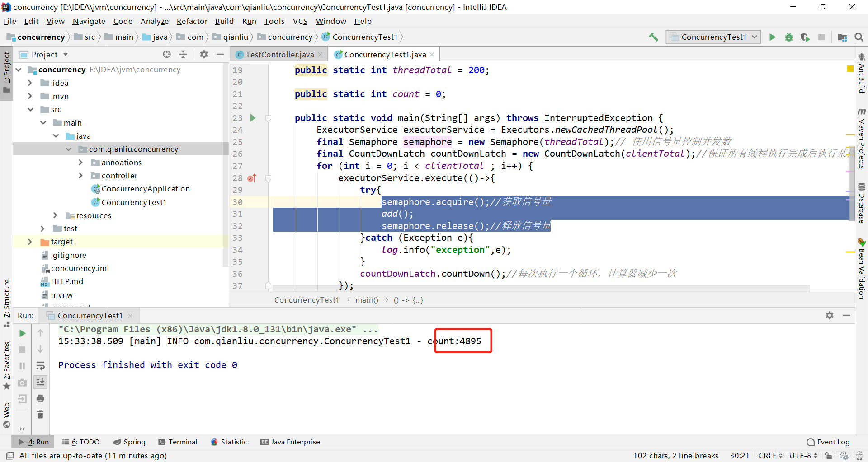Run main method from gutter arrow on line 23
The height and width of the screenshot is (462, 868).
tap(253, 118)
